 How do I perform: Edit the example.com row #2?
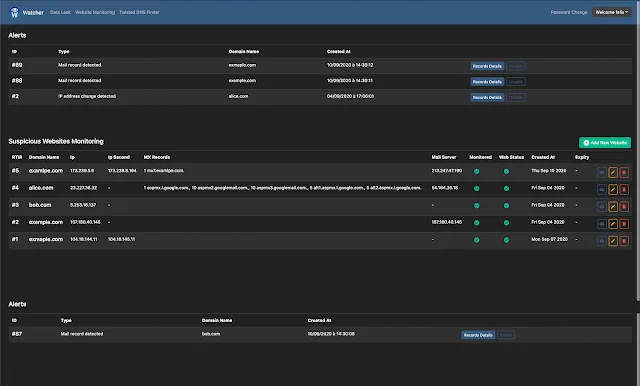[x=613, y=224]
